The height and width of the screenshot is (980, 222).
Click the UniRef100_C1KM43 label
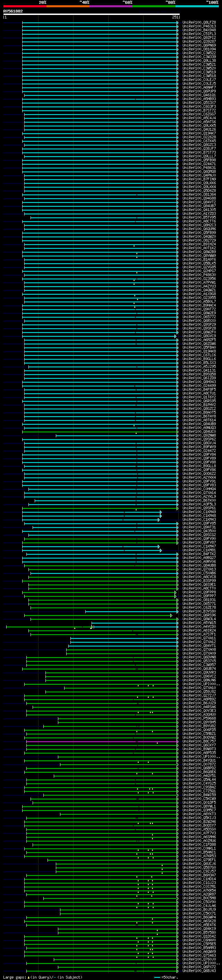199,519
